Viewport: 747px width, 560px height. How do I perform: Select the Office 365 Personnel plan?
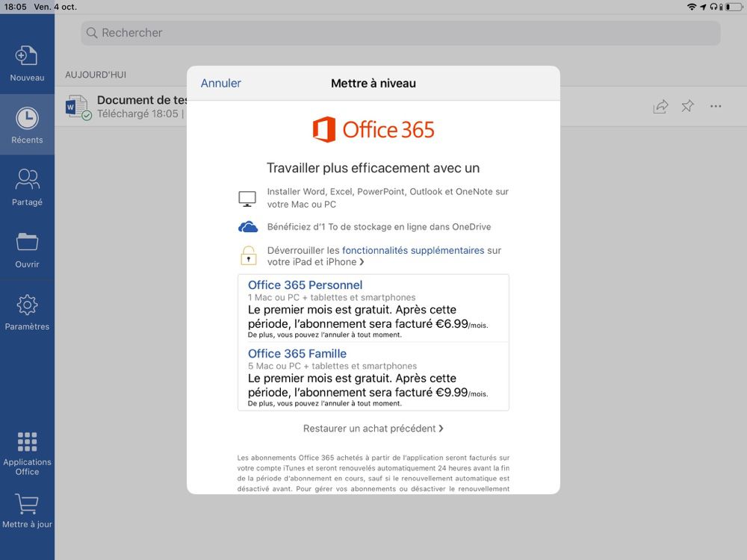coord(373,308)
